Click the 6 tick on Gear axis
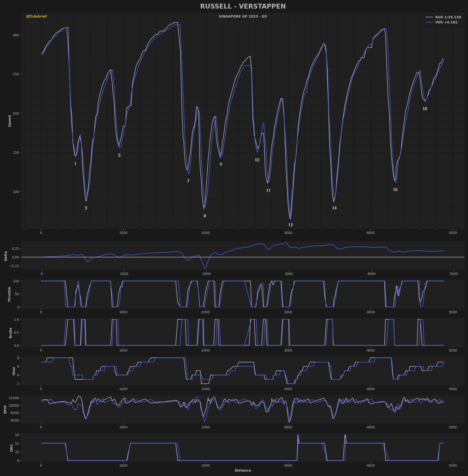 (18, 366)
